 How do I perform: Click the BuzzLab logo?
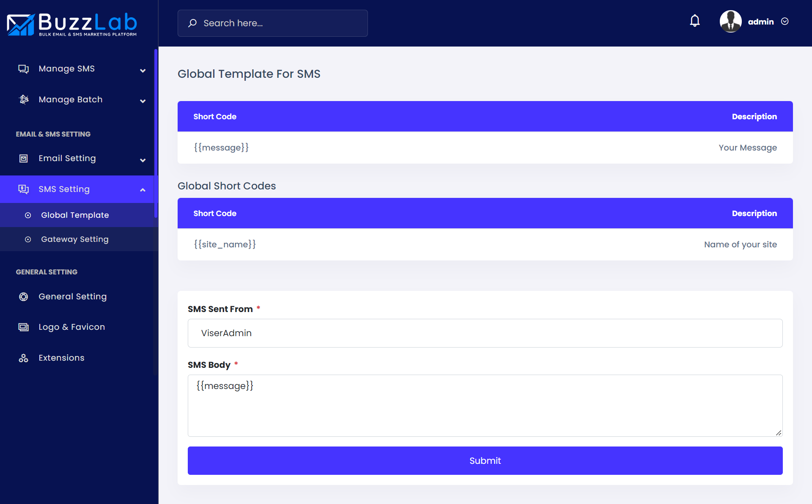coord(72,25)
